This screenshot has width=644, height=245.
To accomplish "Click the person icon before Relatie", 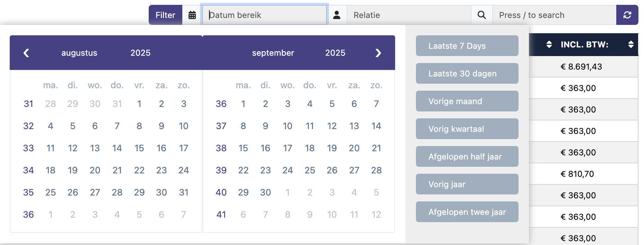I will [x=337, y=15].
